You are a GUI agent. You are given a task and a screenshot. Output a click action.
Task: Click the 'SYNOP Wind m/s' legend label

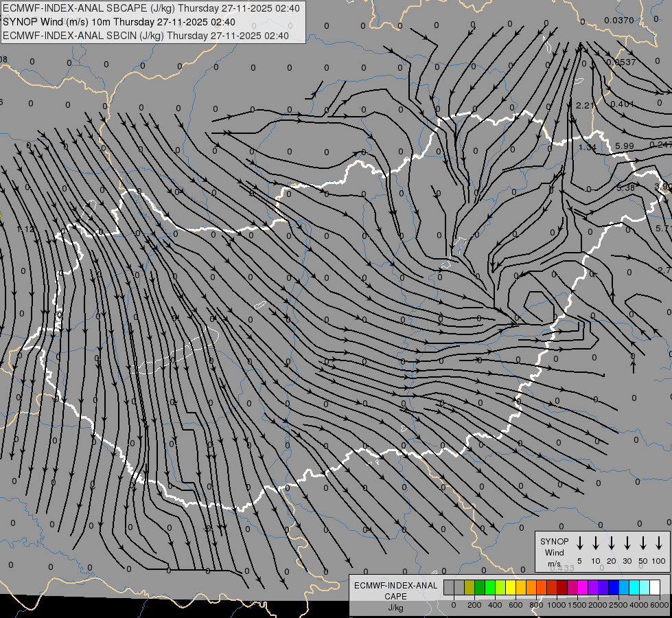click(x=554, y=552)
